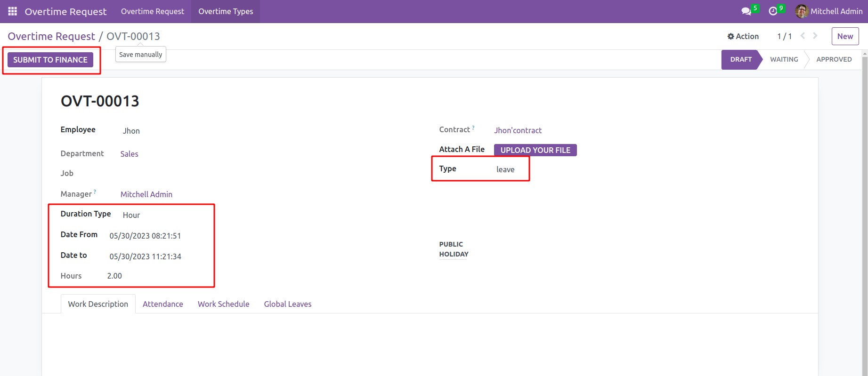Go to the previous record arrow
The height and width of the screenshot is (376, 868).
point(803,36)
